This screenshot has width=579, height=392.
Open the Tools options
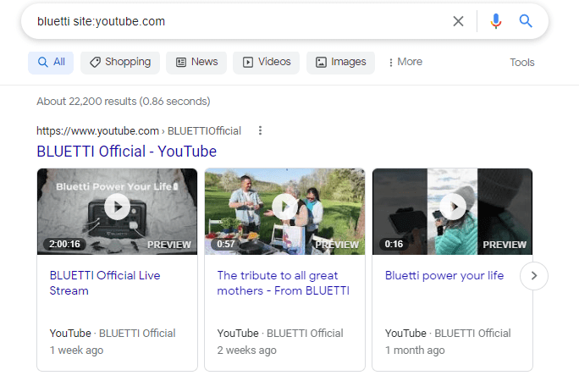coord(522,63)
